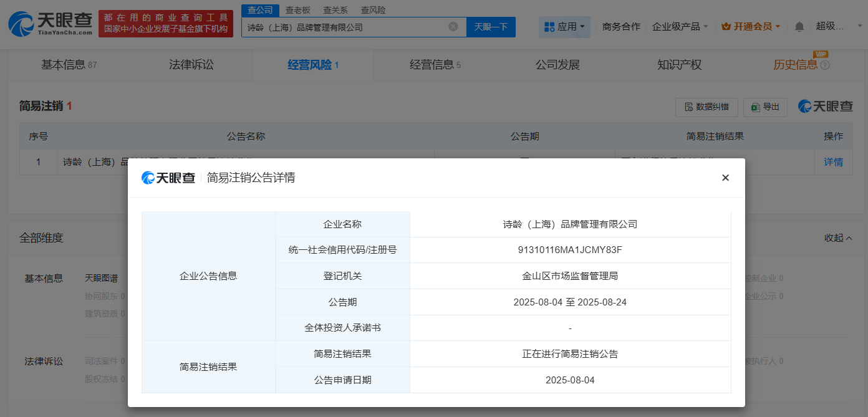
Task: Collapse the 全部维度 section via 收起
Action: point(838,238)
